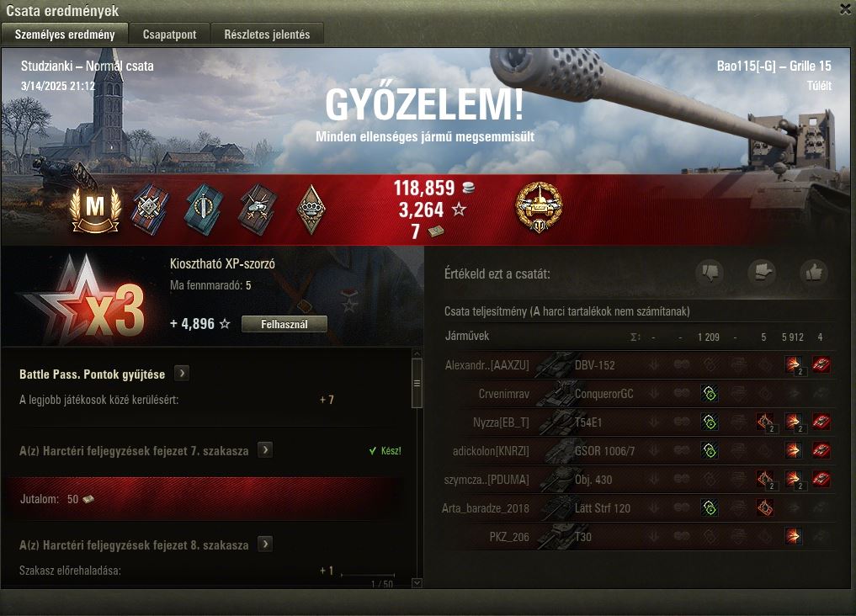856x616 pixels.
Task: Click the missions panel scrollbar handle
Action: pos(417,383)
